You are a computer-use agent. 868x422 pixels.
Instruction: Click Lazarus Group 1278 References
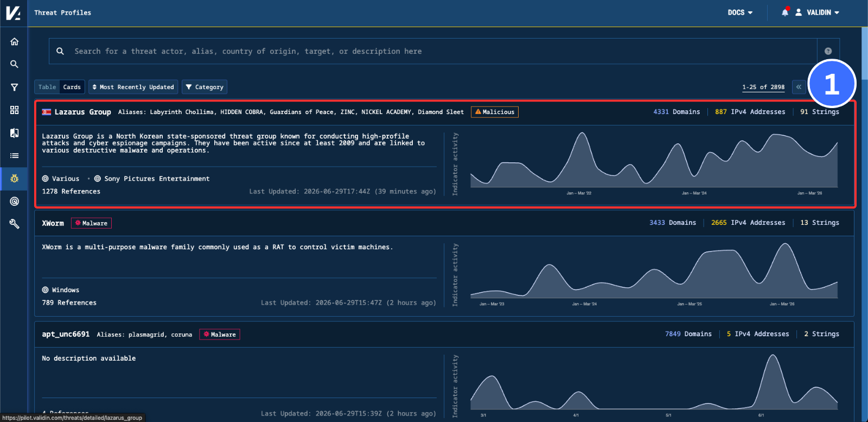pyautogui.click(x=71, y=192)
